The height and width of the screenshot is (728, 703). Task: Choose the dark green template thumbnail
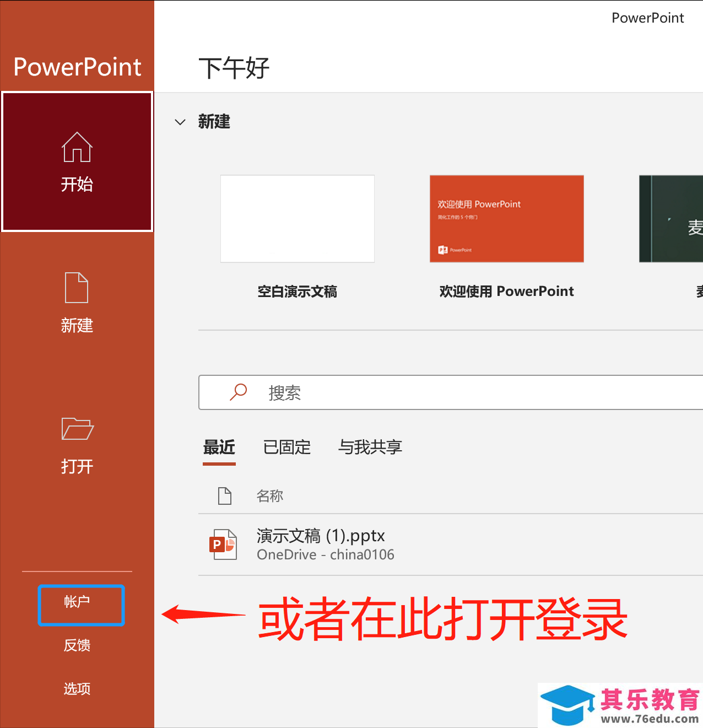(x=671, y=219)
